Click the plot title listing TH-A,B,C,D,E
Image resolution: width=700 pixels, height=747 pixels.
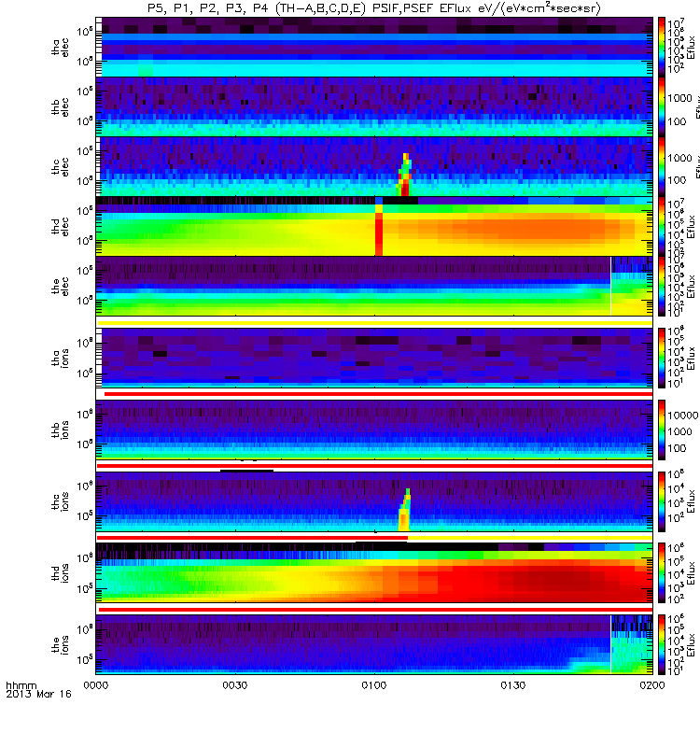(x=374, y=8)
